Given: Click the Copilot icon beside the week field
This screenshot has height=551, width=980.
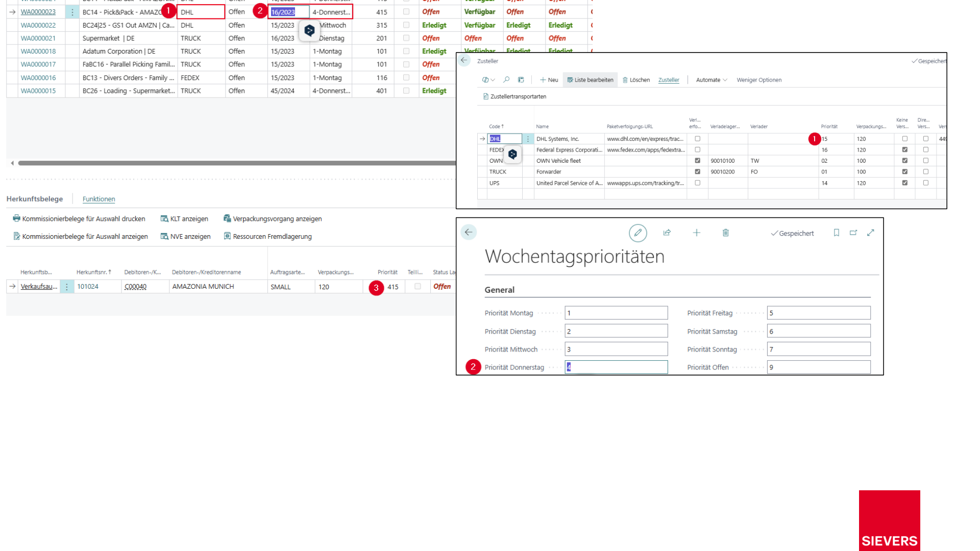Looking at the screenshot, I should click(309, 31).
